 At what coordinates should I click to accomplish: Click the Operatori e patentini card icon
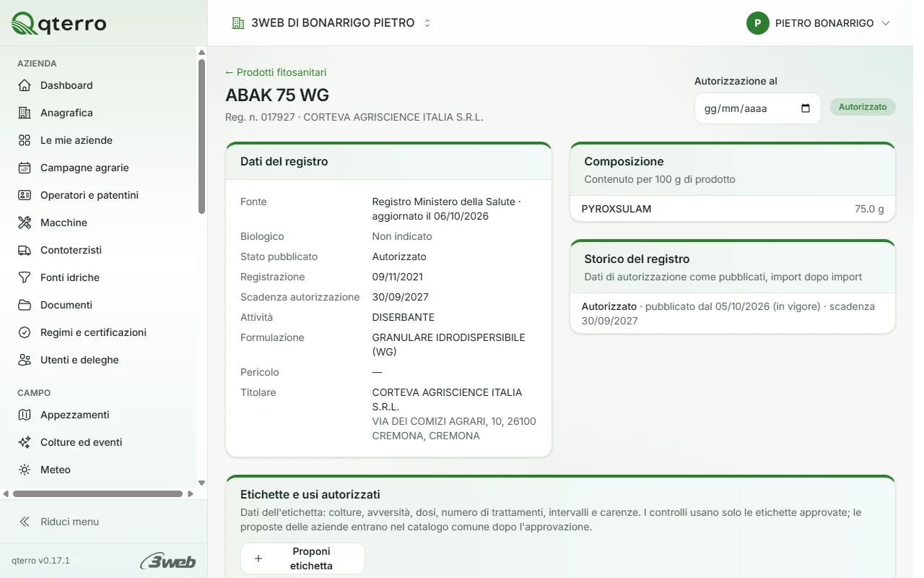click(x=25, y=195)
